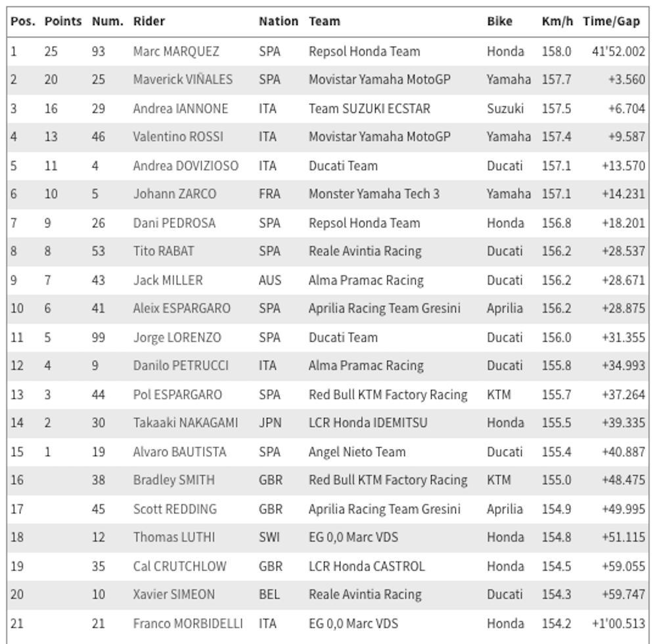The image size is (657, 644).
Task: Click the Team column header
Action: tap(325, 22)
